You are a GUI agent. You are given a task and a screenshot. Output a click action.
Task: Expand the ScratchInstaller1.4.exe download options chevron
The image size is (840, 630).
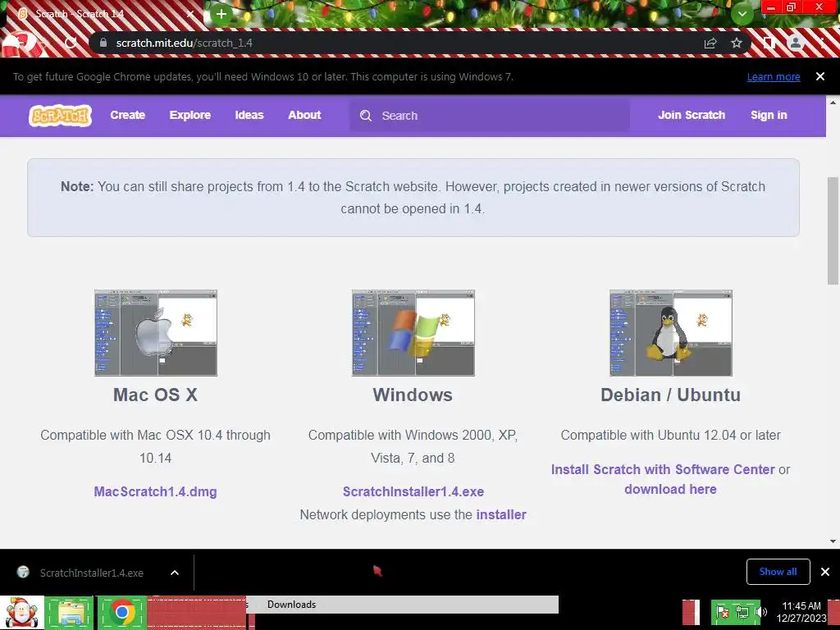point(175,573)
